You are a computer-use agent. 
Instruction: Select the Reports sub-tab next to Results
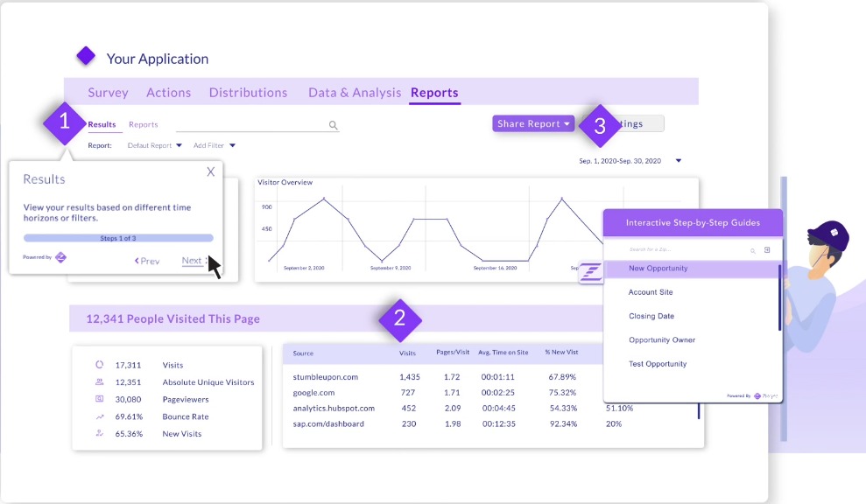pyautogui.click(x=143, y=125)
